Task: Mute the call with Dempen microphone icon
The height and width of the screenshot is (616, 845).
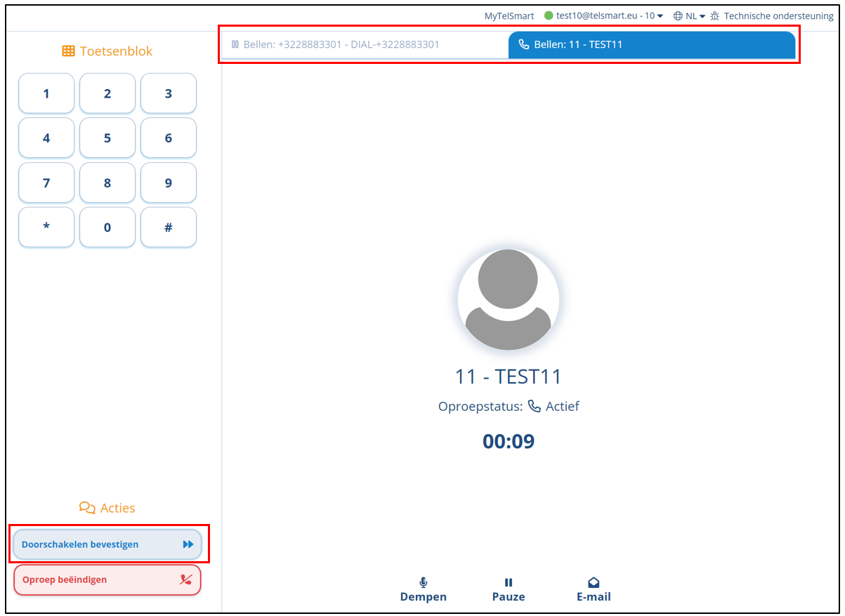Action: pos(423,582)
